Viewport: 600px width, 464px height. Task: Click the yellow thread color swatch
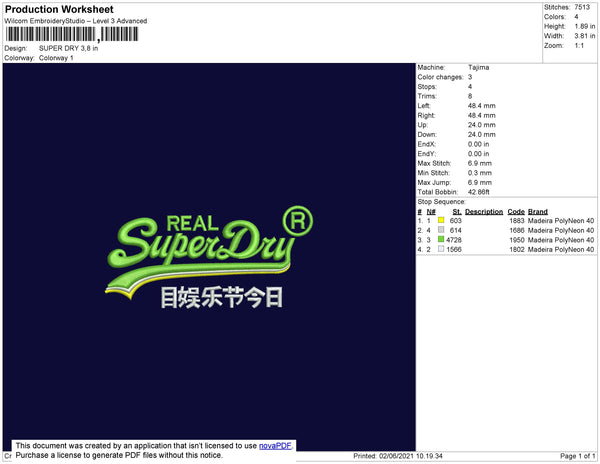click(441, 220)
